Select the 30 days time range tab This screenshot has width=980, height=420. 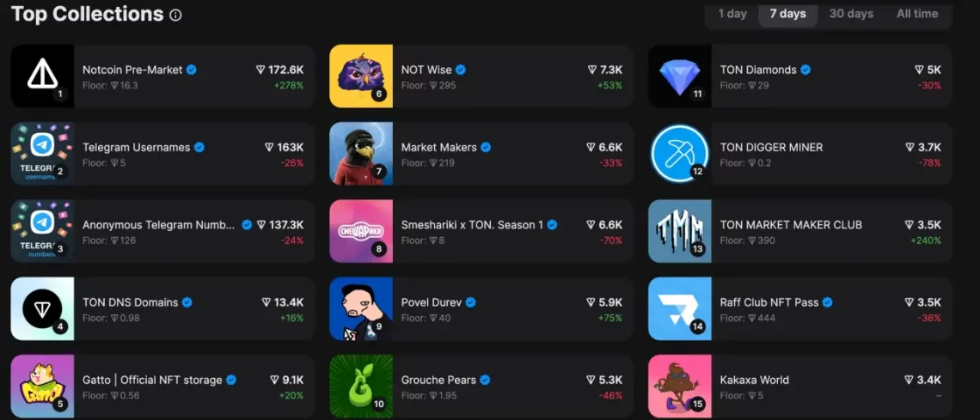tap(851, 14)
